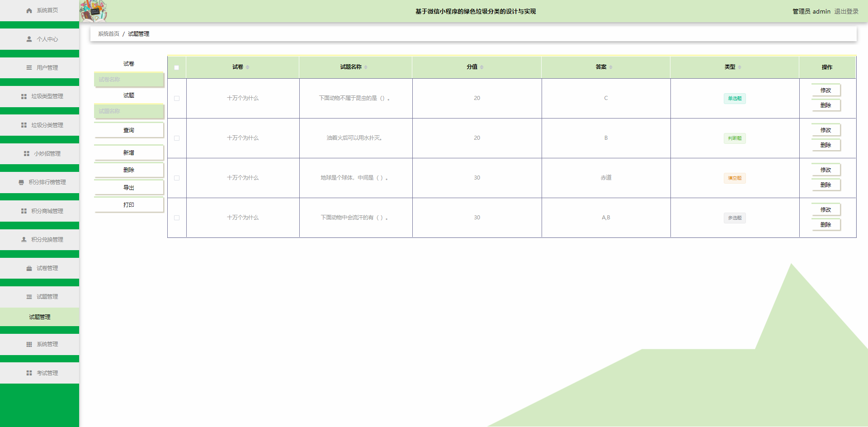Click the list icon beside 用户管理
The height and width of the screenshot is (427, 868).
tap(29, 68)
